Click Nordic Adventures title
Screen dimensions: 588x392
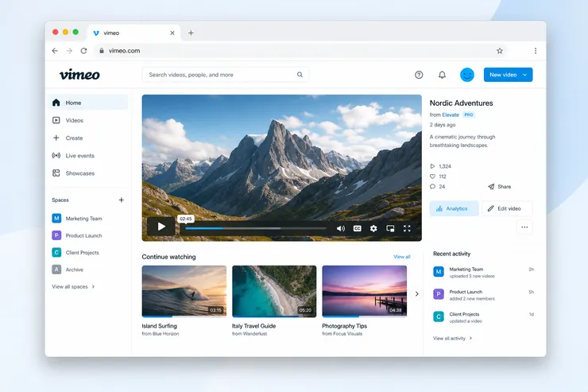[x=461, y=103]
